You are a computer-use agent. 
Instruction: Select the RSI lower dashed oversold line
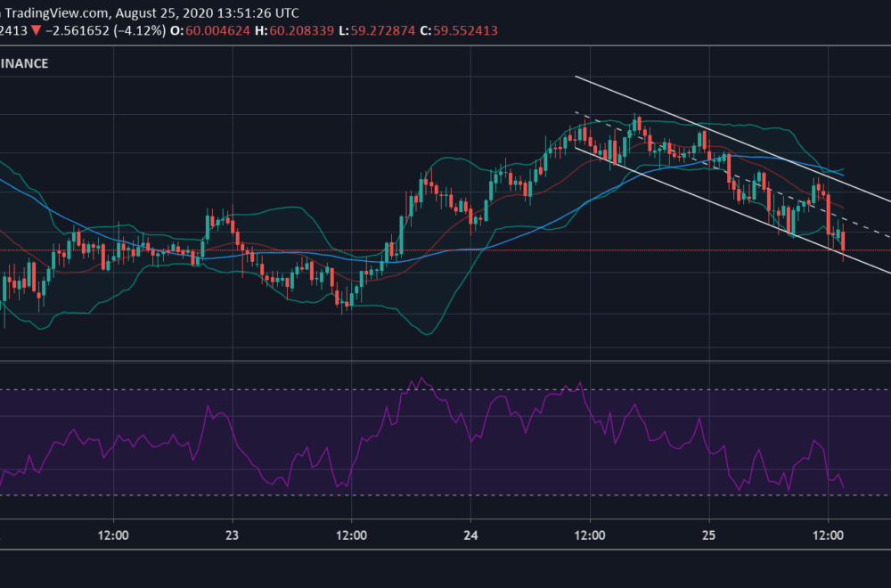(445, 495)
